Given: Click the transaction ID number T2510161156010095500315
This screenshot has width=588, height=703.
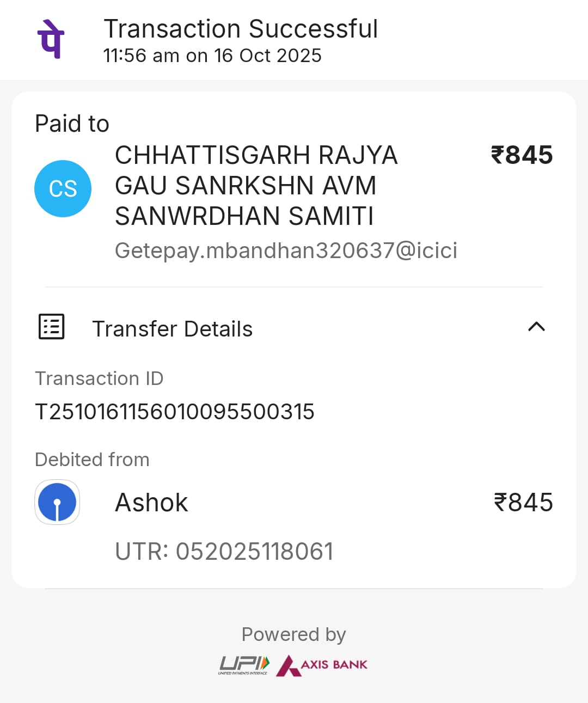Looking at the screenshot, I should (175, 412).
